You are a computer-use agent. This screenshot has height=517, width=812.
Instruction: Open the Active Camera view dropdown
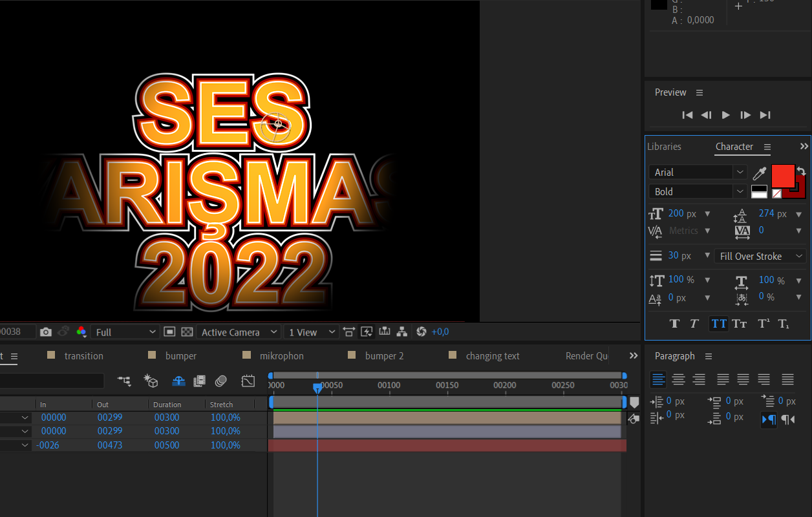(238, 332)
